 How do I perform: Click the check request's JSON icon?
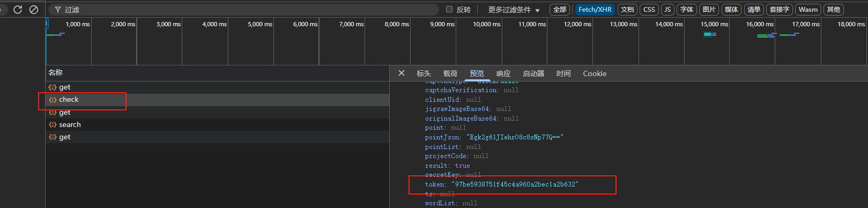(53, 100)
